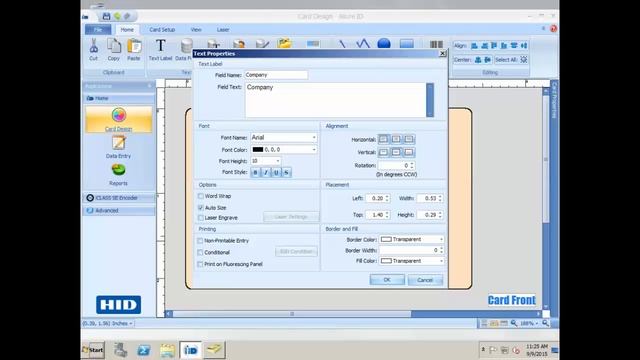The image size is (640, 360).
Task: Uncheck the Auto Size option
Action: pyautogui.click(x=200, y=208)
